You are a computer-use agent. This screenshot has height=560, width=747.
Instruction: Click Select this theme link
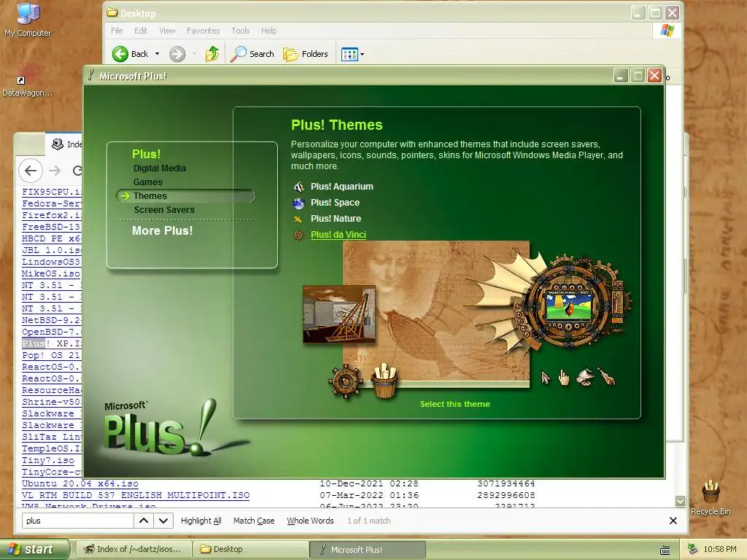[x=455, y=404]
